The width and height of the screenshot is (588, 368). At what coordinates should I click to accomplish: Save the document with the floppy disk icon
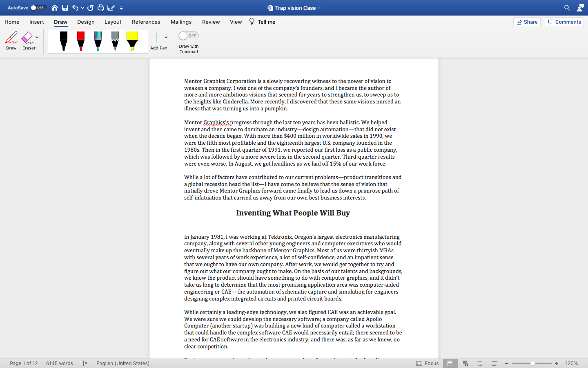65,8
